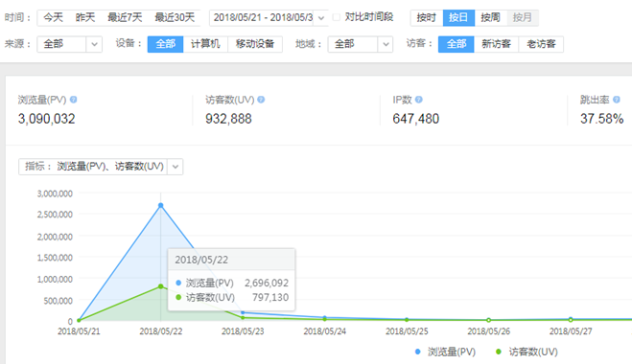Click the 3,090,032 PV total value
632x364 pixels.
(x=46, y=119)
